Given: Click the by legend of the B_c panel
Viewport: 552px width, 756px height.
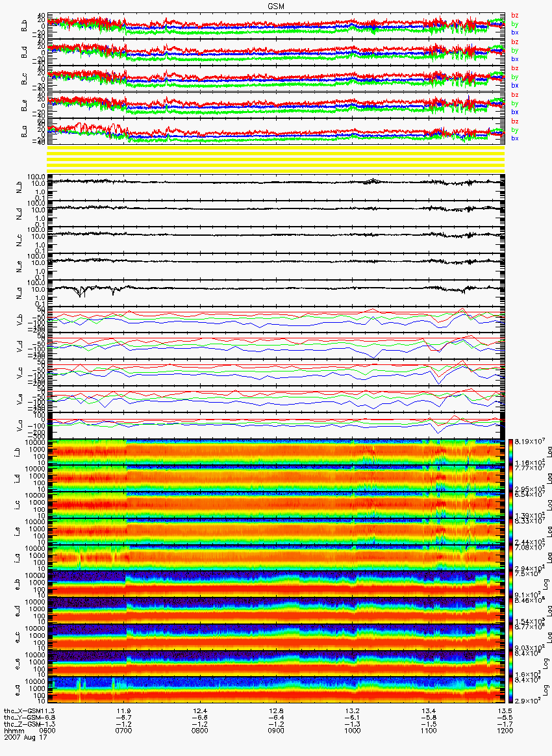Looking at the screenshot, I should (514, 77).
